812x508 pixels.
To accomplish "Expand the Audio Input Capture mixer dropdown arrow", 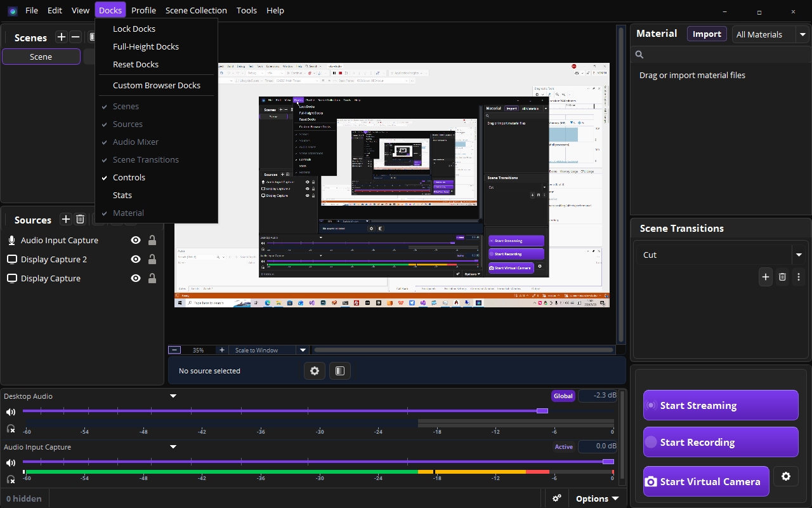I will [173, 447].
